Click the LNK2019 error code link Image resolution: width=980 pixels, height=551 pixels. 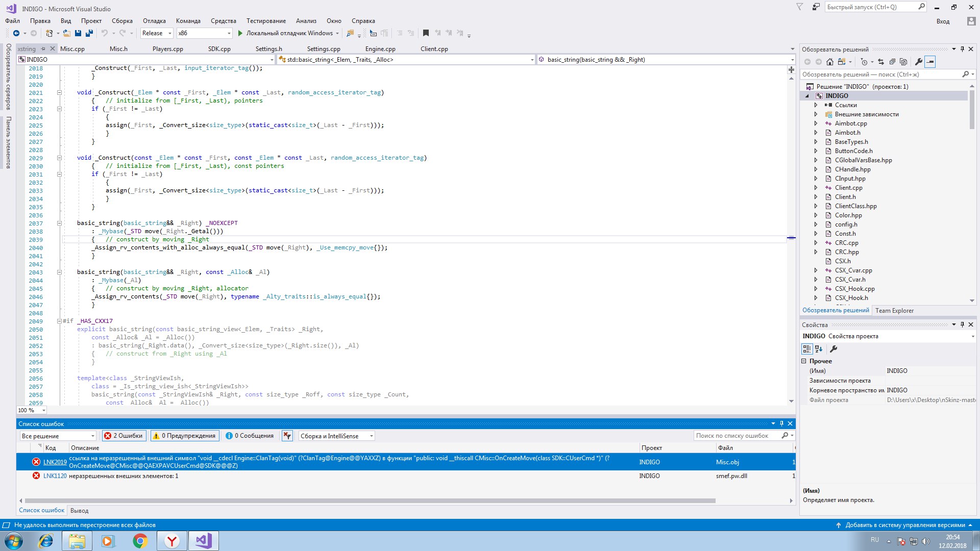[x=55, y=462]
